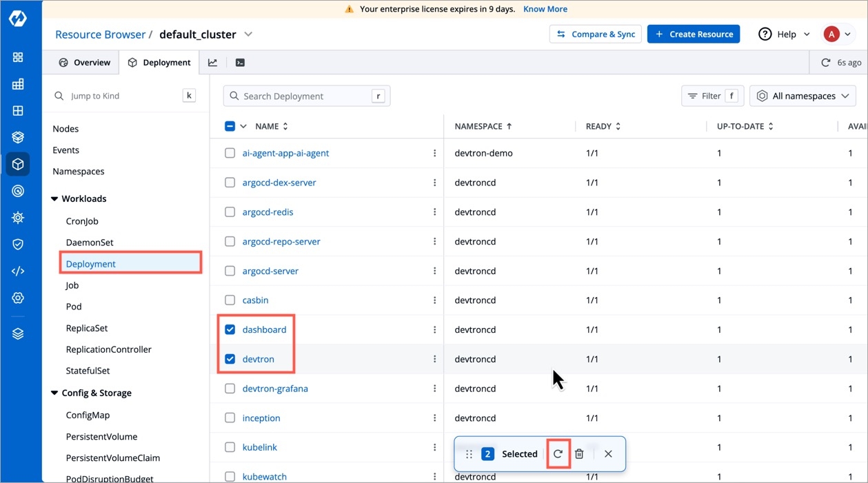Collapse the Workloads tree section

tap(54, 199)
